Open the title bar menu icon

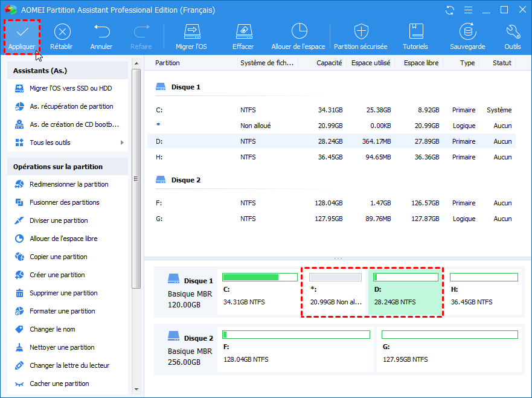click(467, 10)
